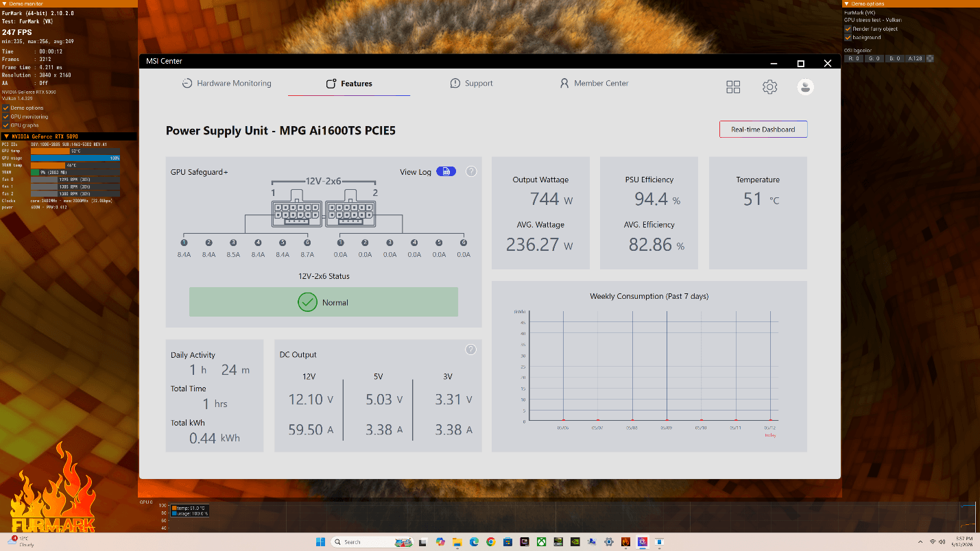Switch to Hardware Monitoring tab
This screenshot has height=551, width=980.
226,84
